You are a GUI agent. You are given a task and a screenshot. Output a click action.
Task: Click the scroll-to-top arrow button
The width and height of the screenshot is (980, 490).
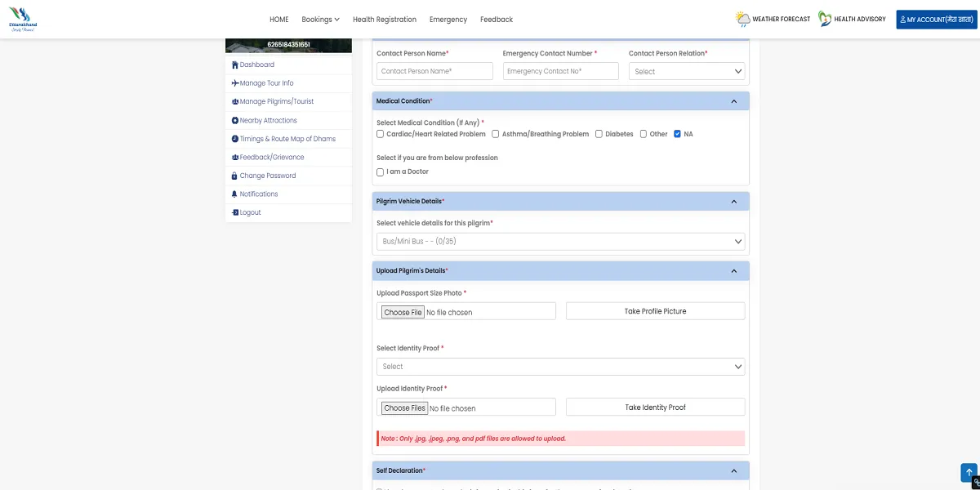[x=969, y=472]
